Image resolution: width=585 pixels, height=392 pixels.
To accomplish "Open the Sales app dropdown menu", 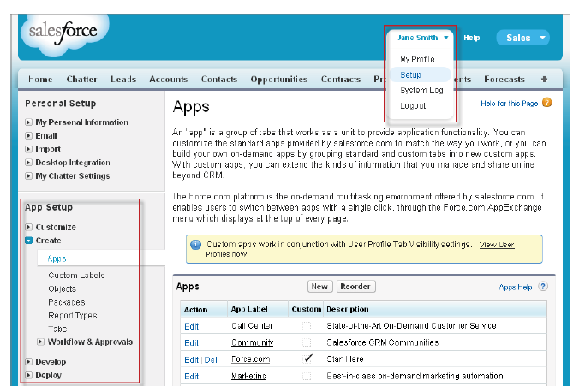I will tap(522, 38).
